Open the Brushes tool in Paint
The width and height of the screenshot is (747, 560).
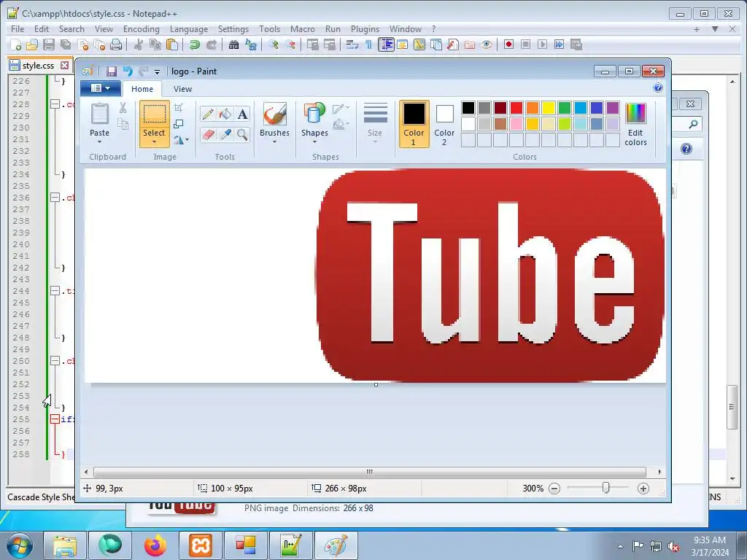pos(274,122)
